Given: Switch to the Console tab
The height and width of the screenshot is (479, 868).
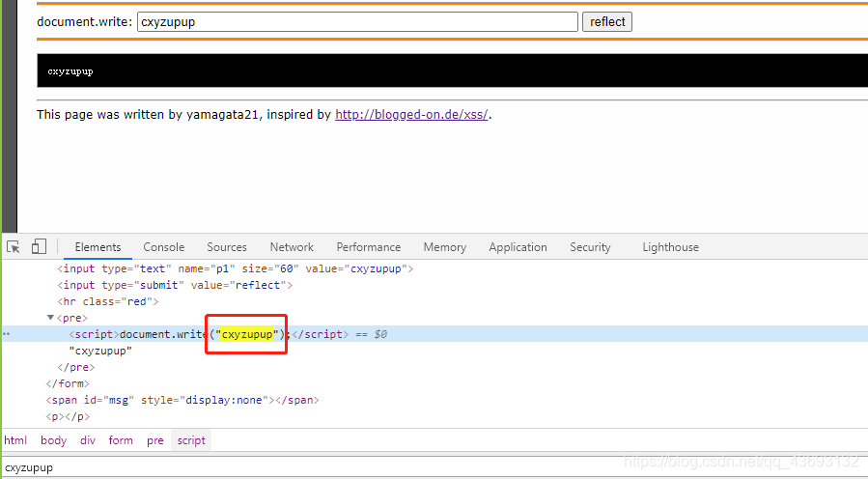Looking at the screenshot, I should [164, 247].
